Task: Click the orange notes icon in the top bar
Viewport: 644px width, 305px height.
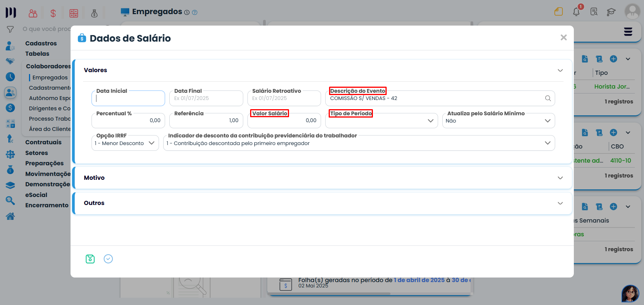Action: tap(559, 12)
